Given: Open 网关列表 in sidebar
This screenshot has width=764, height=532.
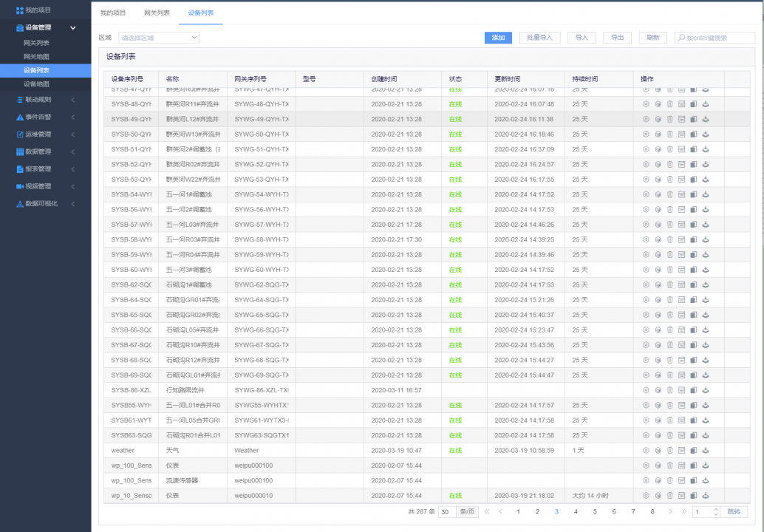Looking at the screenshot, I should pos(36,43).
